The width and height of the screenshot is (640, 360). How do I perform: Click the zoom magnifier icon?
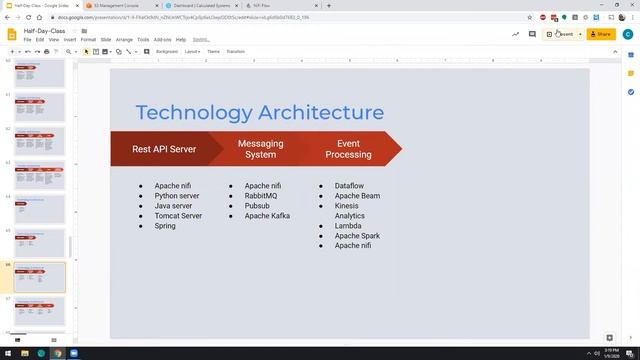click(x=69, y=52)
